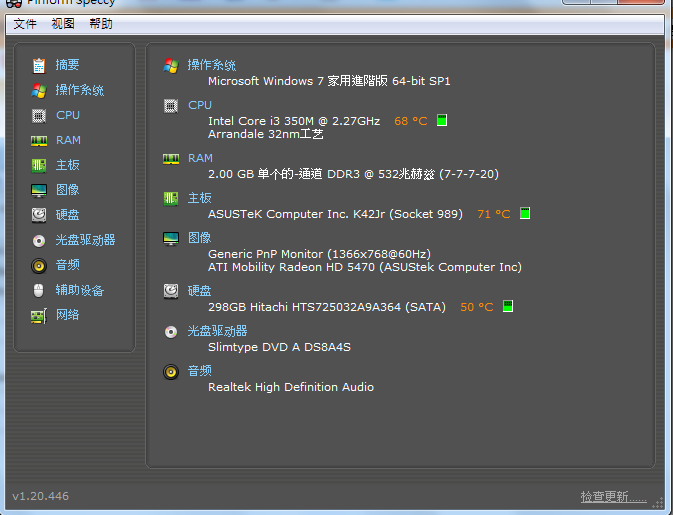The image size is (673, 515).
Task: Open the 操作系统 heading link in summary
Action: pos(212,65)
